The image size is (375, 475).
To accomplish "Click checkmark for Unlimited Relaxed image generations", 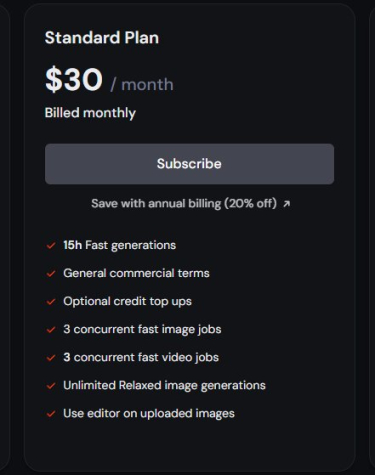I will [51, 386].
